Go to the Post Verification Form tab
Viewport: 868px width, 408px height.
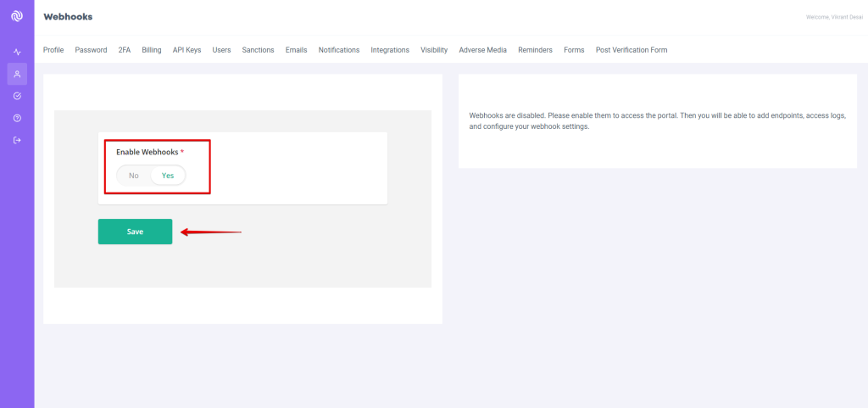pos(632,50)
